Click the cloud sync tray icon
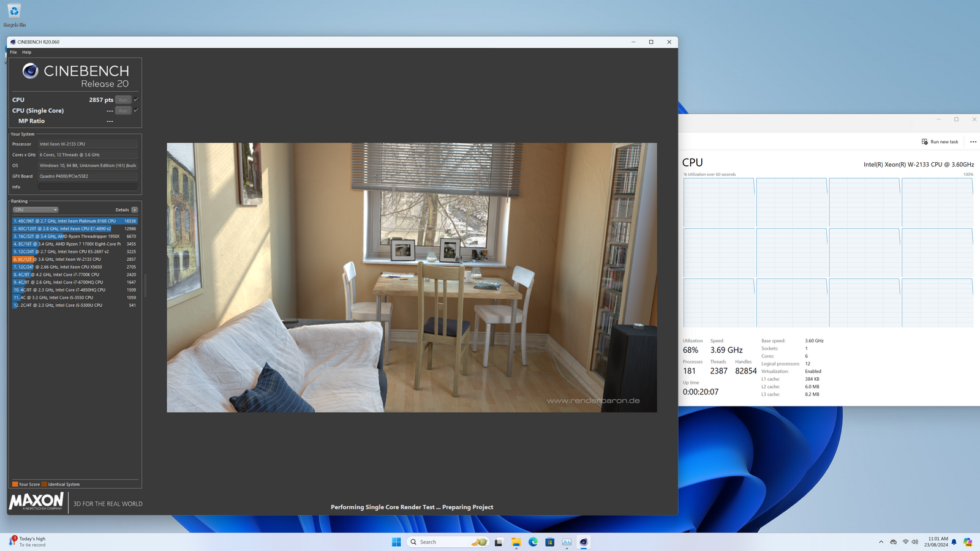 [x=894, y=542]
